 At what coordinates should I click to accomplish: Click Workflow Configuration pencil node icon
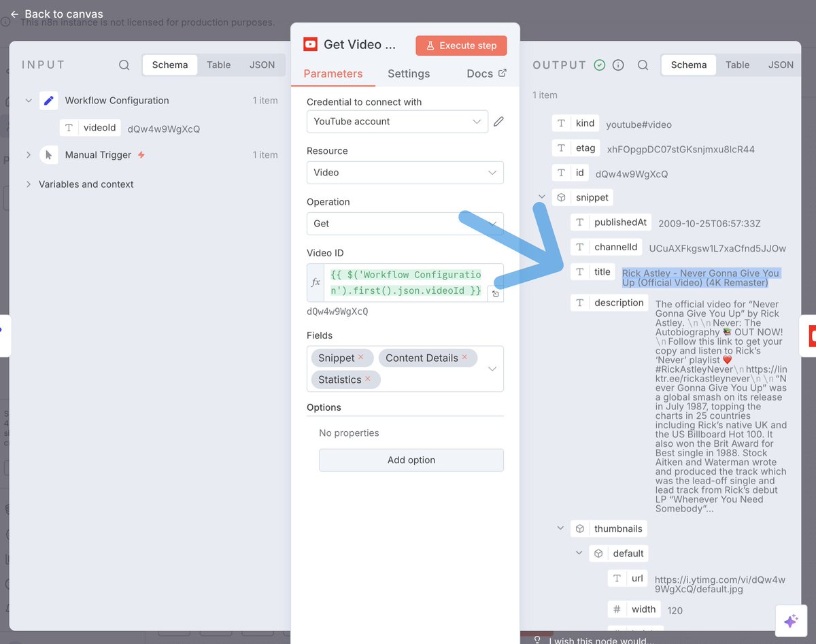tap(49, 101)
